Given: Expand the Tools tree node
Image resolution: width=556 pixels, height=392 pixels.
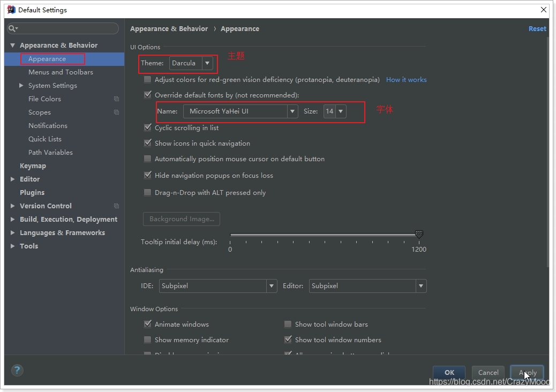Looking at the screenshot, I should coord(13,246).
